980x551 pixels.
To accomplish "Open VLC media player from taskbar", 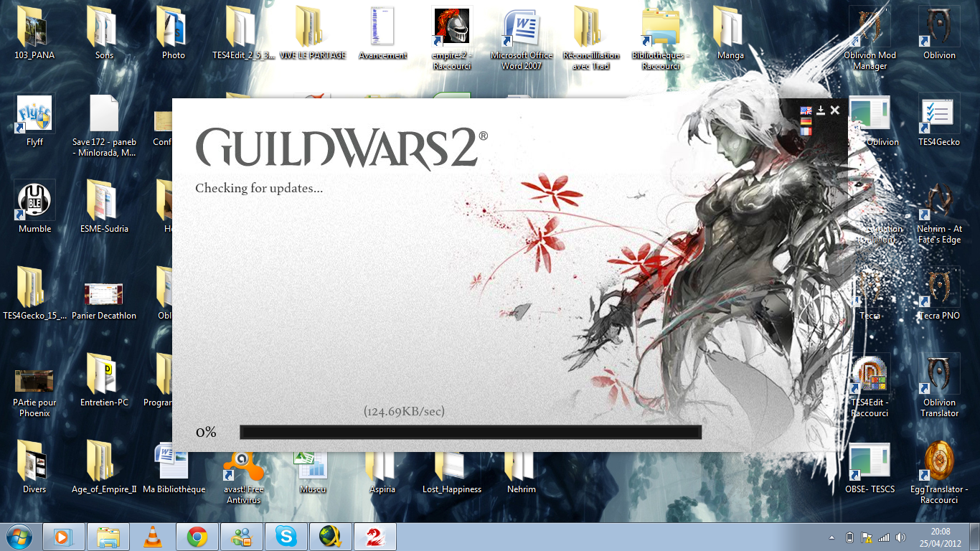I will (x=153, y=537).
